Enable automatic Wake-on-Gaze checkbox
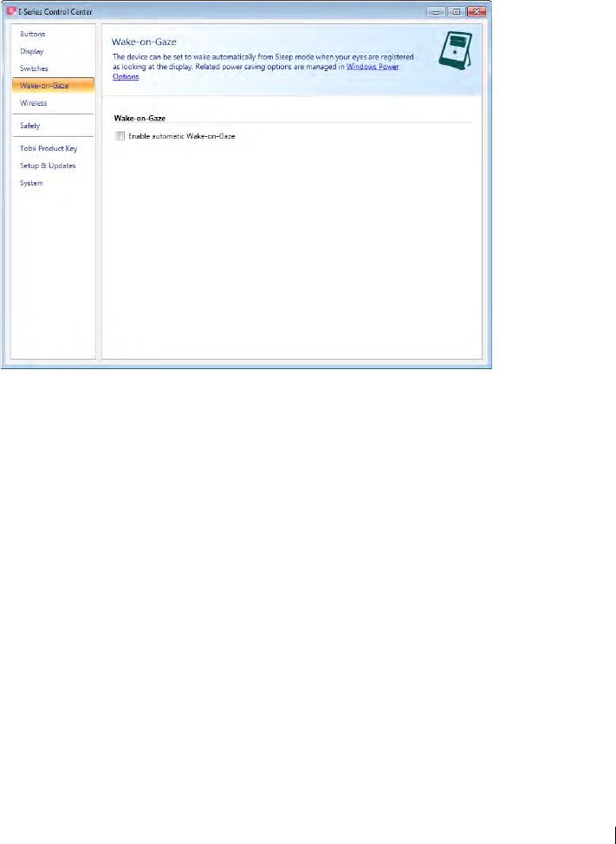This screenshot has width=616, height=844. tap(120, 137)
